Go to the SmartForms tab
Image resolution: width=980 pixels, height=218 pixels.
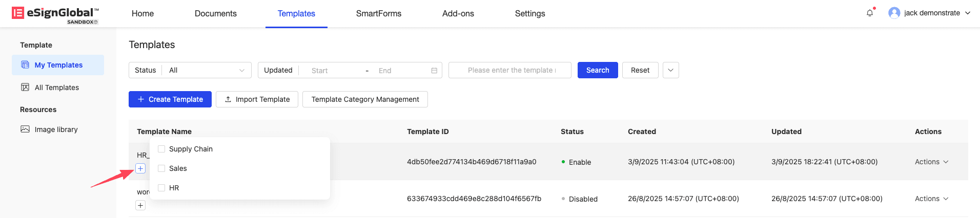click(378, 14)
